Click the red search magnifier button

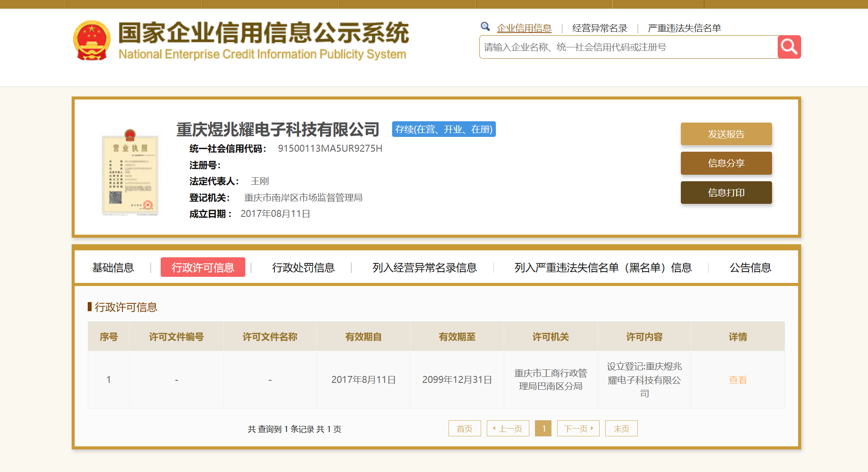tap(789, 47)
